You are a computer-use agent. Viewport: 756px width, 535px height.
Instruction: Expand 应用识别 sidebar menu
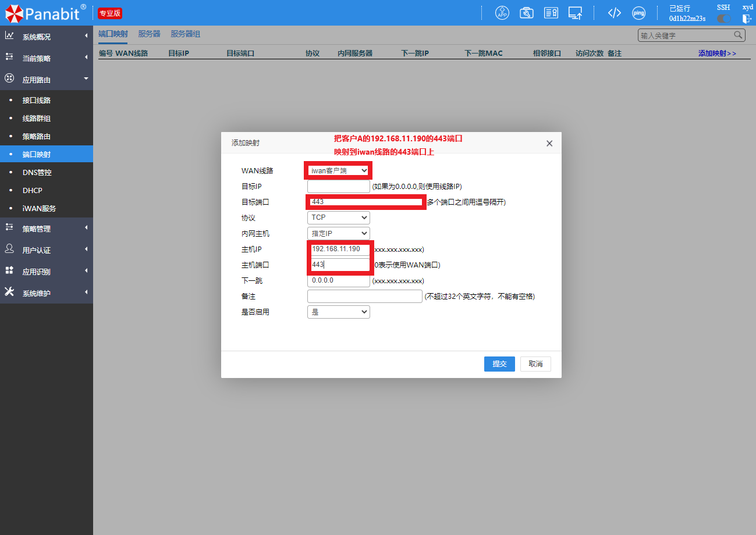coord(47,272)
